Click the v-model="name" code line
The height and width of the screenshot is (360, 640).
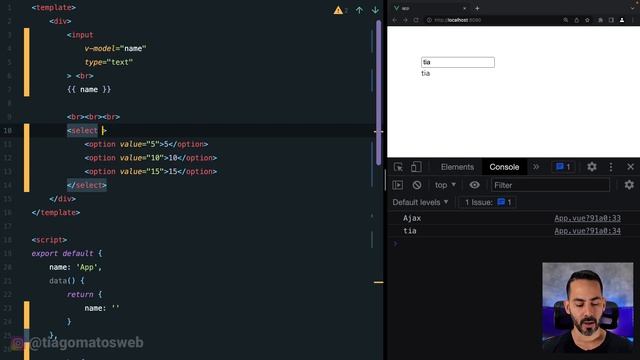[115, 49]
